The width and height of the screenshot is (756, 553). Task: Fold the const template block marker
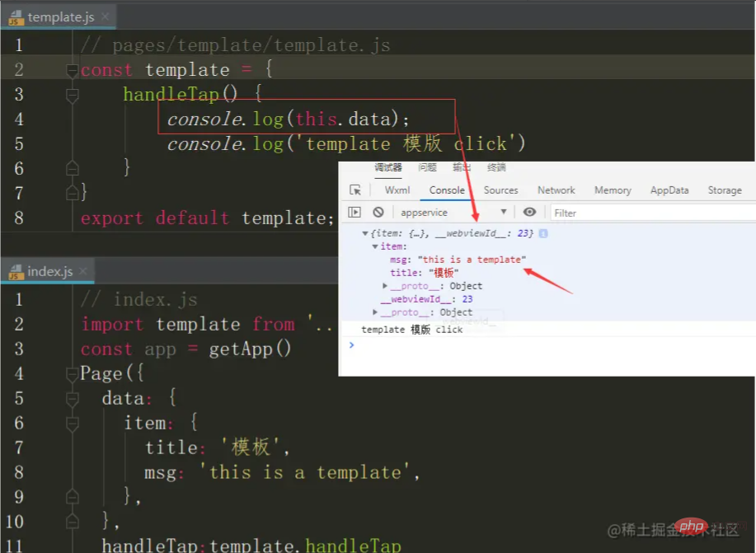click(x=72, y=71)
